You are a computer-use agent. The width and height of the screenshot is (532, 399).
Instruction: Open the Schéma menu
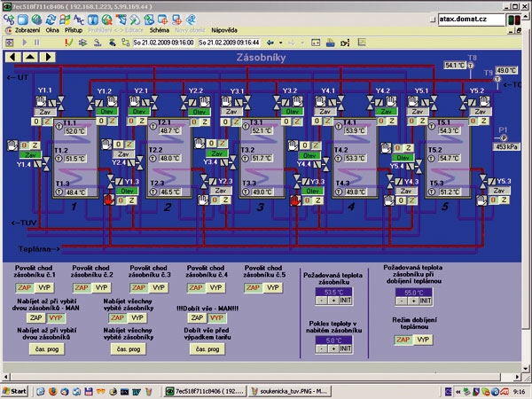click(x=160, y=28)
